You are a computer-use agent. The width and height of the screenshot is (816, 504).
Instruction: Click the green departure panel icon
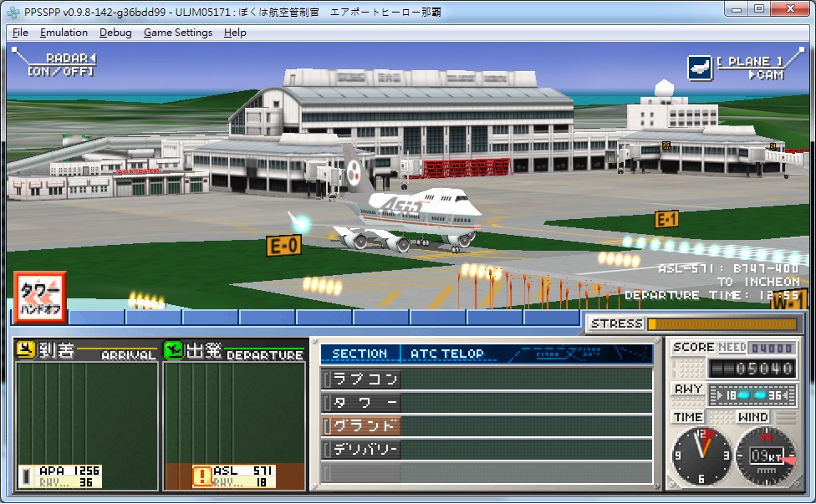click(x=173, y=350)
